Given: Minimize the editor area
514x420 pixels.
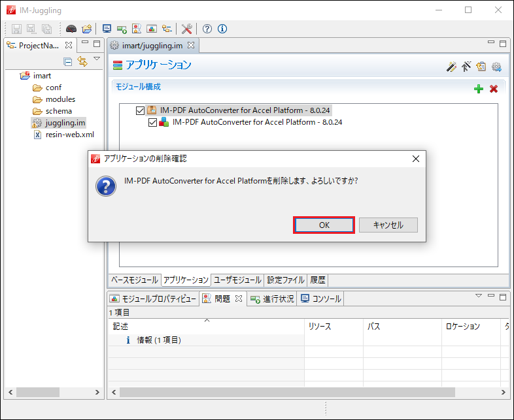Looking at the screenshot, I should [491, 42].
